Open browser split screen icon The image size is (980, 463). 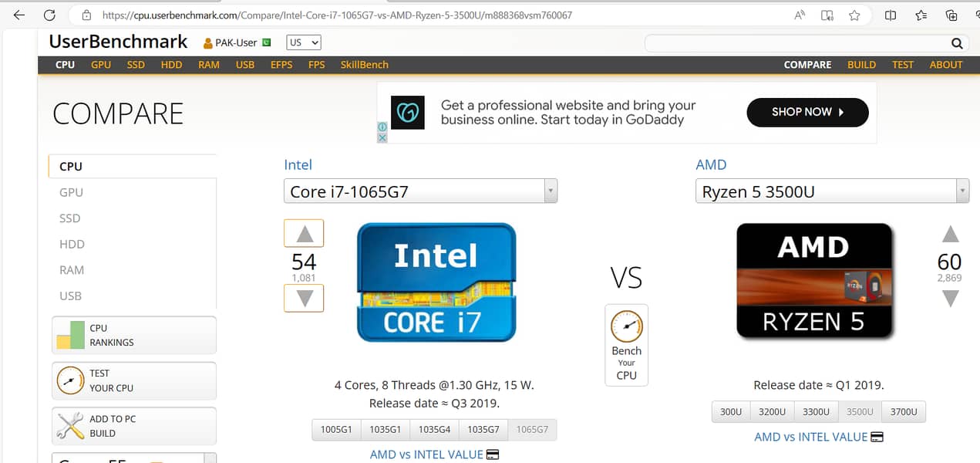(891, 15)
